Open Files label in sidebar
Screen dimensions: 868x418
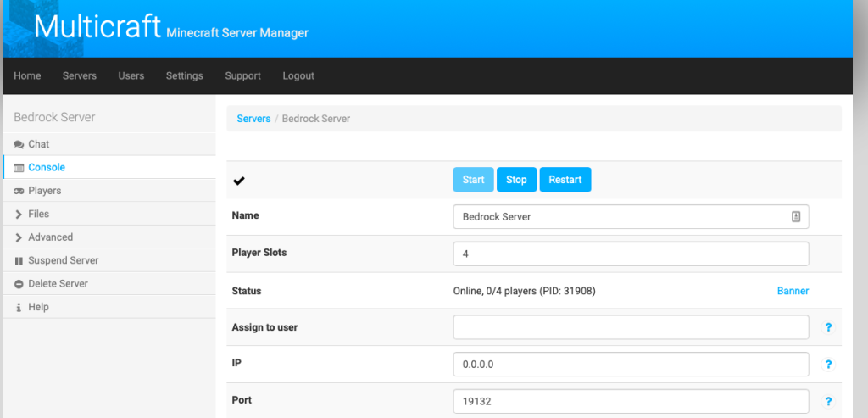(38, 214)
